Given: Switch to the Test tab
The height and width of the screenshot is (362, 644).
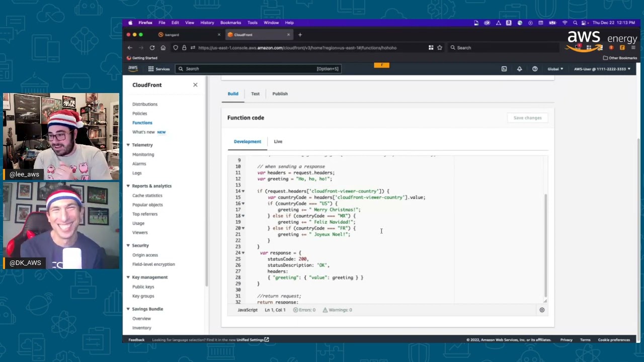Looking at the screenshot, I should (x=255, y=94).
